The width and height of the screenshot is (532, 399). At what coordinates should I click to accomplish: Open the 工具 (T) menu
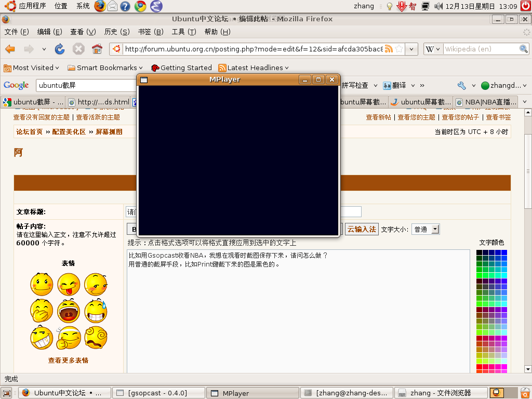184,32
